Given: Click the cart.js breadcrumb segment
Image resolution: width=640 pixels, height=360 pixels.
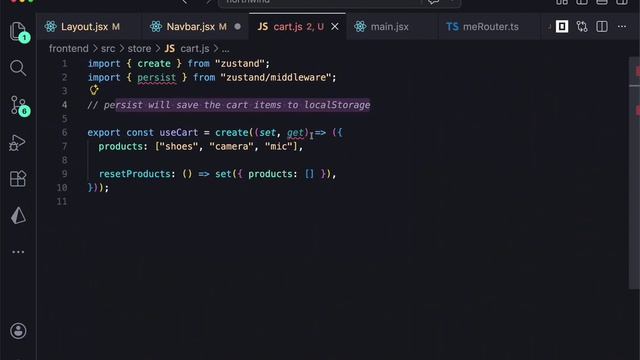Looking at the screenshot, I should coord(187,49).
